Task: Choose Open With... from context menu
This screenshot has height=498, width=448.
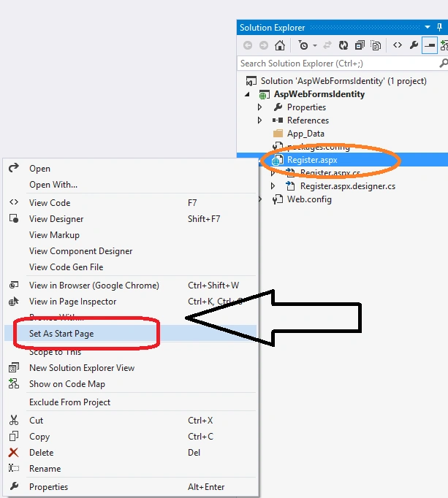Action: coord(130,185)
